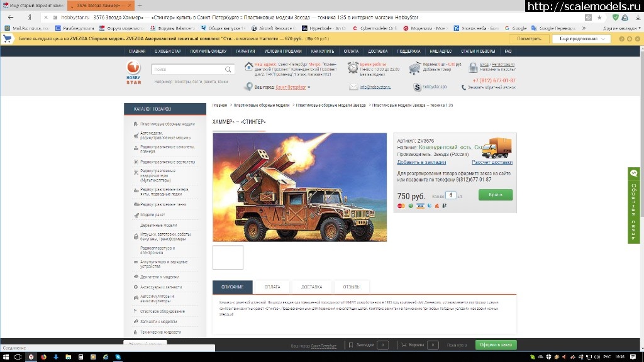644x362 pixels.
Task: Open the Обратная связь feedback side tab
Action: coord(634,206)
